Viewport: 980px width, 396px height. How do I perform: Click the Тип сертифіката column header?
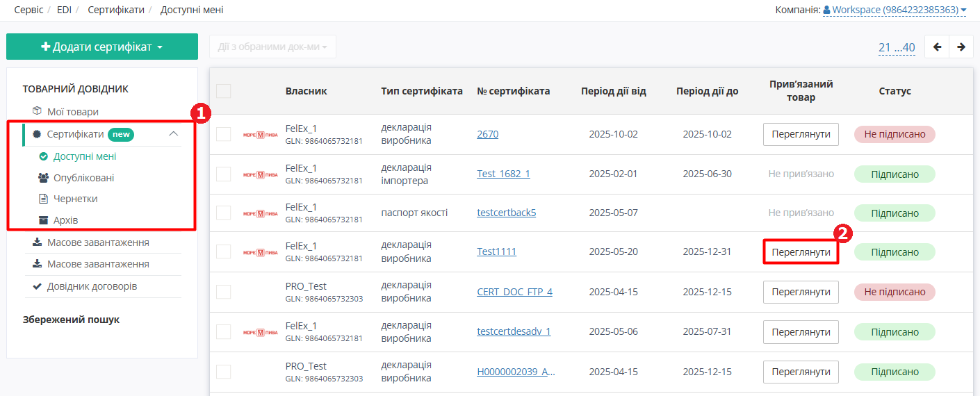[422, 91]
